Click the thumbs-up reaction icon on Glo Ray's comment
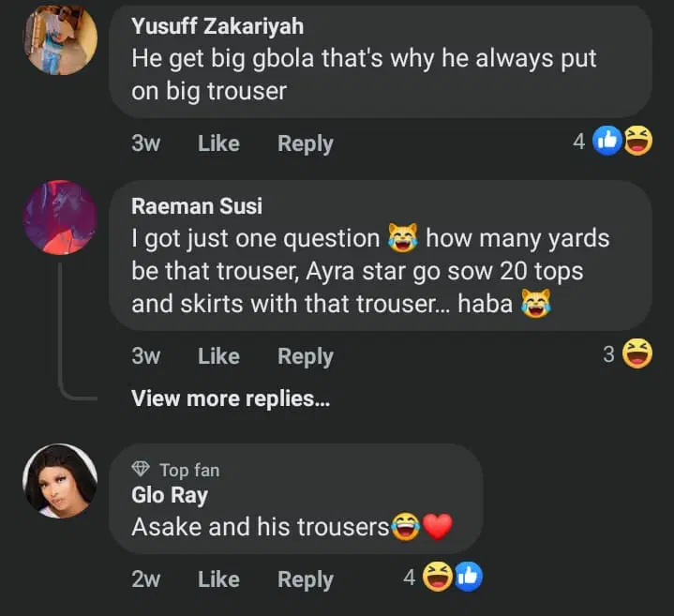 467,578
